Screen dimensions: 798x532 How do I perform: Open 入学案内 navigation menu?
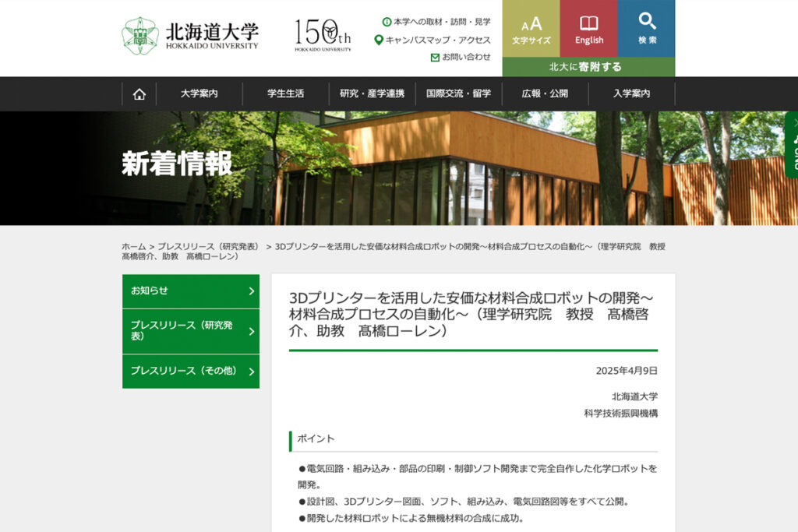pyautogui.click(x=631, y=94)
